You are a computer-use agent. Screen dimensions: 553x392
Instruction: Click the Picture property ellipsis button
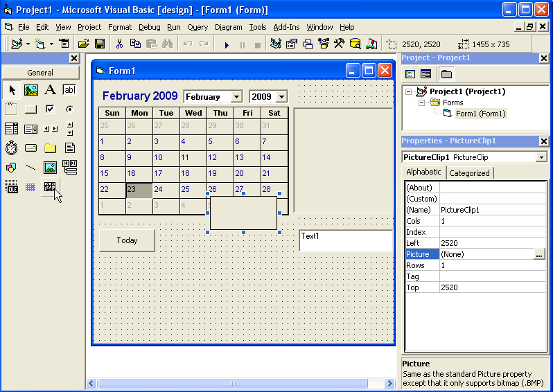[539, 254]
